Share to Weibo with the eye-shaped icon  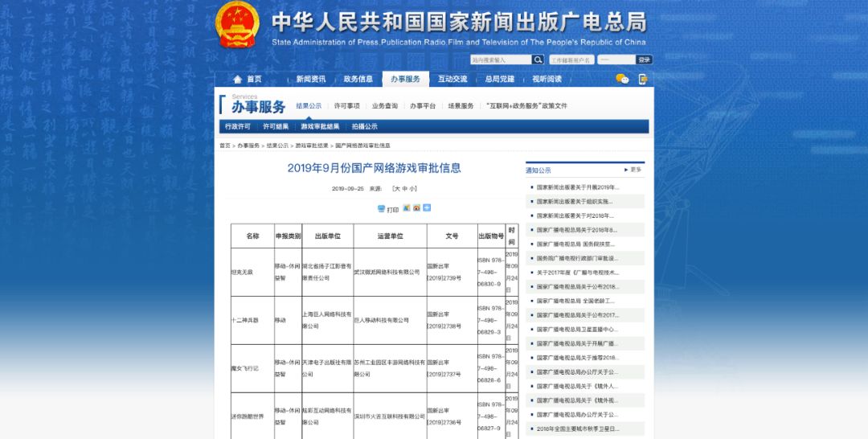(416, 207)
